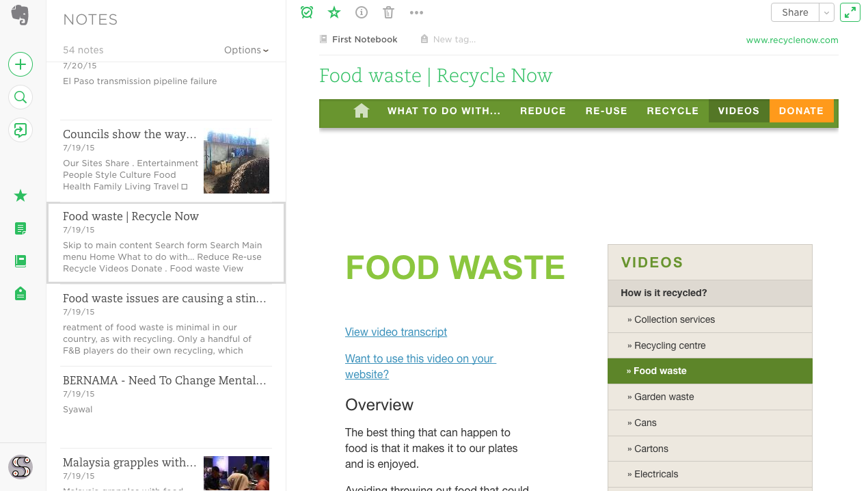Click the View video transcript link
Screen dimensions: 868x491
click(396, 332)
